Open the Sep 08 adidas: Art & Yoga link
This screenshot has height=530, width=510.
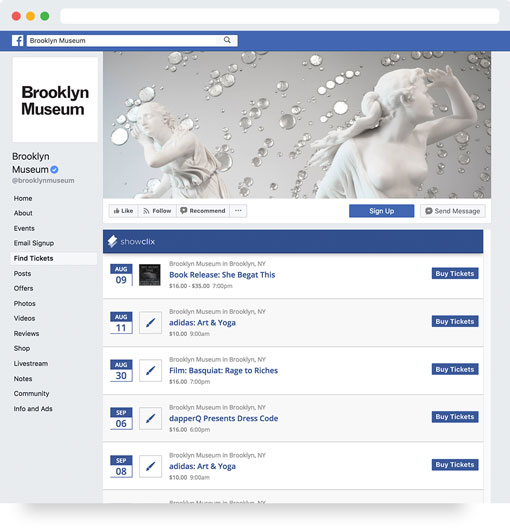202,466
